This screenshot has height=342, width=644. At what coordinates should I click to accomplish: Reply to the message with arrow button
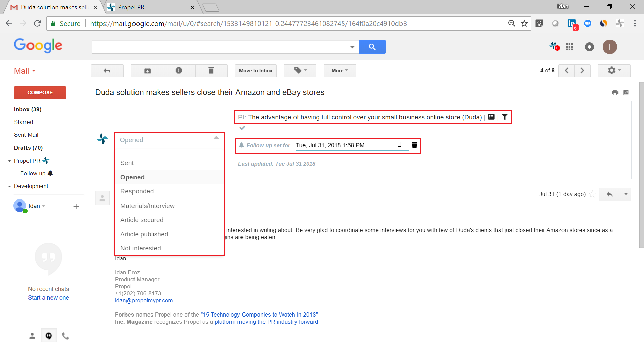point(610,194)
